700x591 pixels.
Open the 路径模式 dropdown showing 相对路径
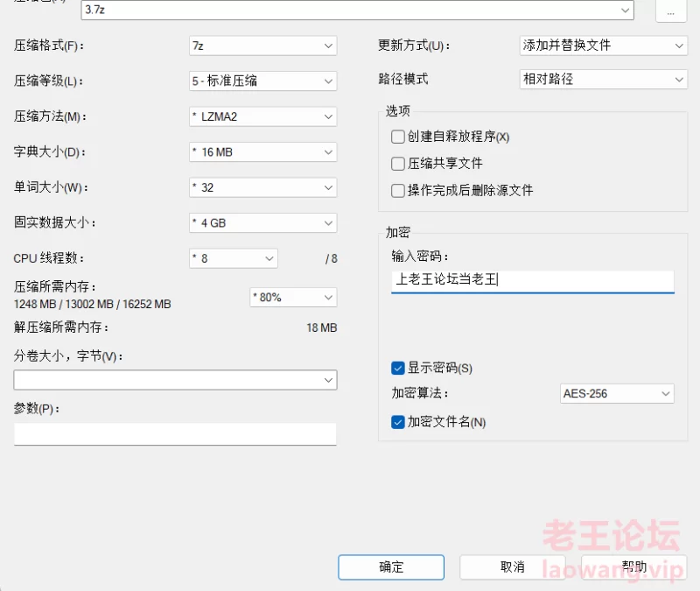[604, 80]
